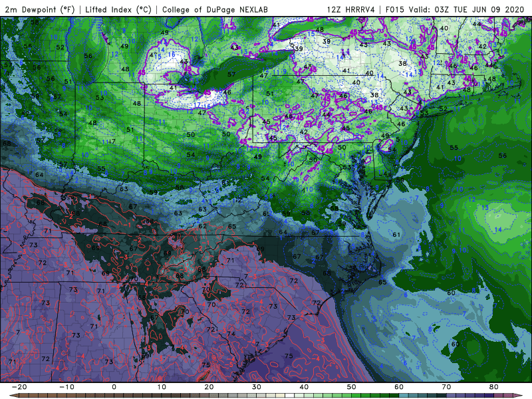532x399 pixels.
Task: Click the "12Z HRRRV4" model run label
Action: (x=351, y=10)
